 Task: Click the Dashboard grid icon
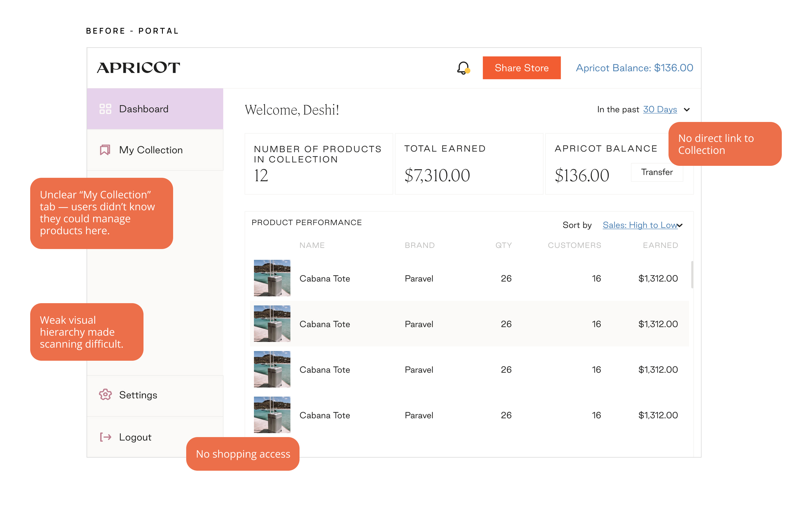click(x=105, y=109)
